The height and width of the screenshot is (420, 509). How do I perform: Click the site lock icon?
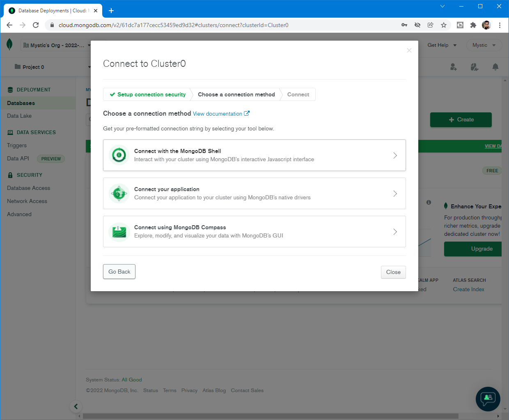[52, 25]
